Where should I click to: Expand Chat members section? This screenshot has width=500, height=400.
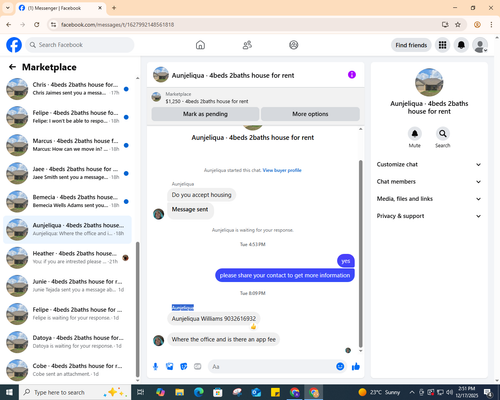pyautogui.click(x=429, y=182)
